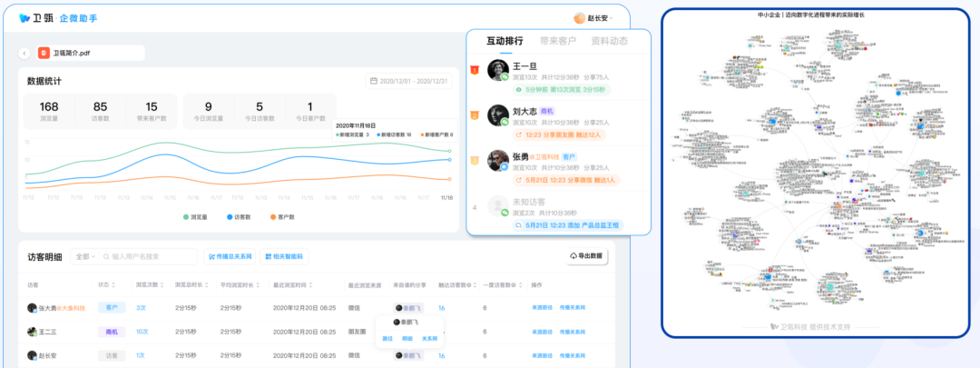This screenshot has height=368, width=980.
Task: Click 刘大志's avatar in the ranking list
Action: (x=497, y=115)
